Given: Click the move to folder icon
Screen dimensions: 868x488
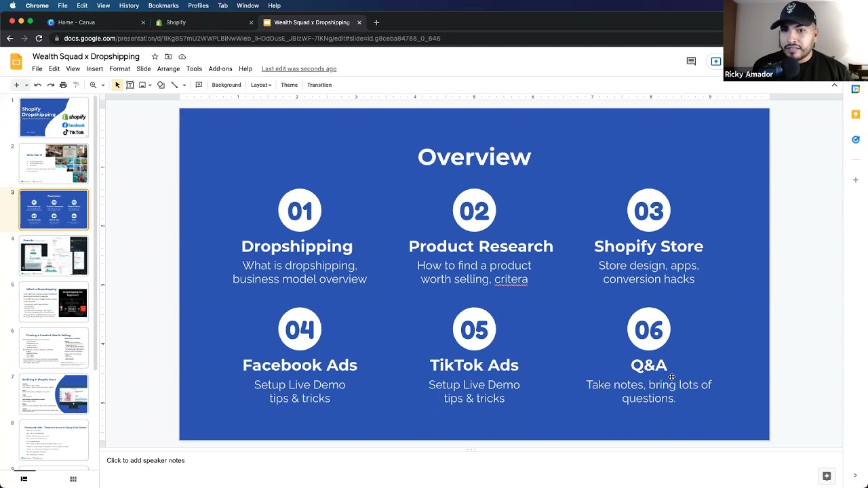Looking at the screenshot, I should [168, 56].
